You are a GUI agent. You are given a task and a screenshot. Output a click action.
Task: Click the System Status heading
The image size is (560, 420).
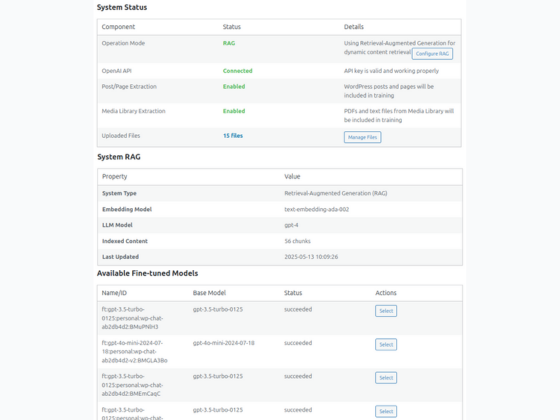122,8
